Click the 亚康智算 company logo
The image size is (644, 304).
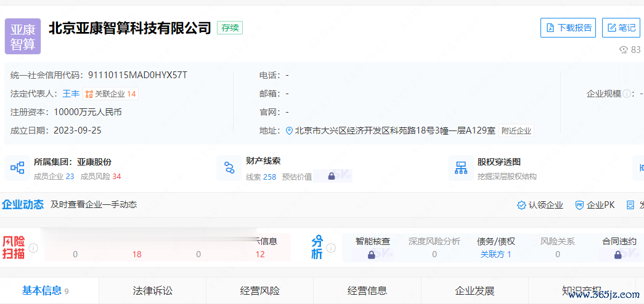[23, 36]
